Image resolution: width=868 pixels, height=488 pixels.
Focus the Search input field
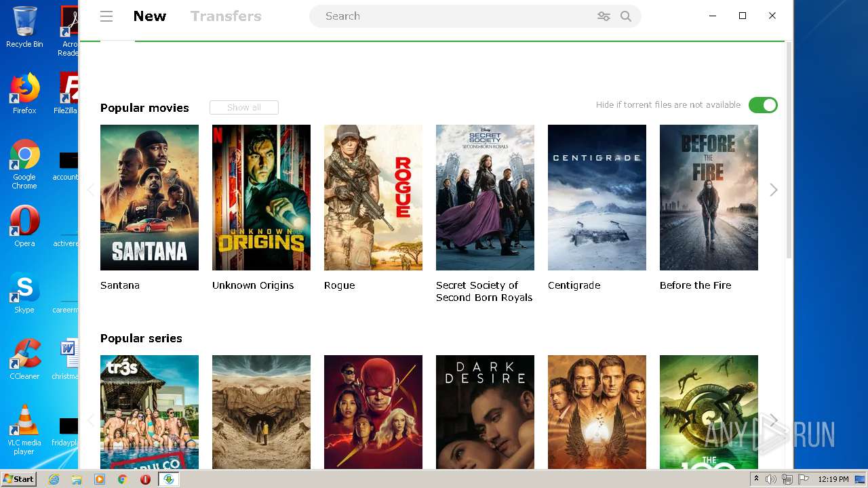click(x=454, y=16)
